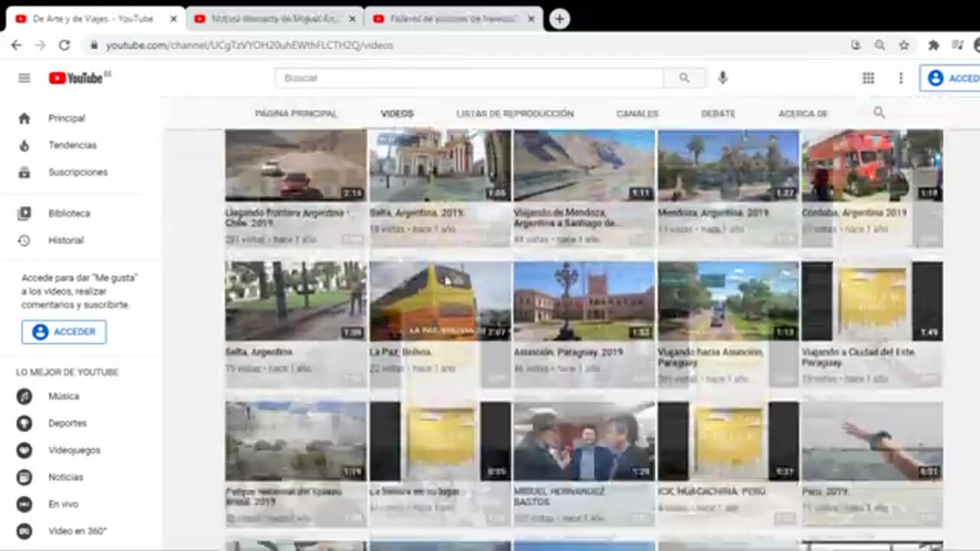Viewport: 980px width, 551px height.
Task: Switch to LISTAS DE REPRODUCCIÓN tab
Action: click(514, 113)
